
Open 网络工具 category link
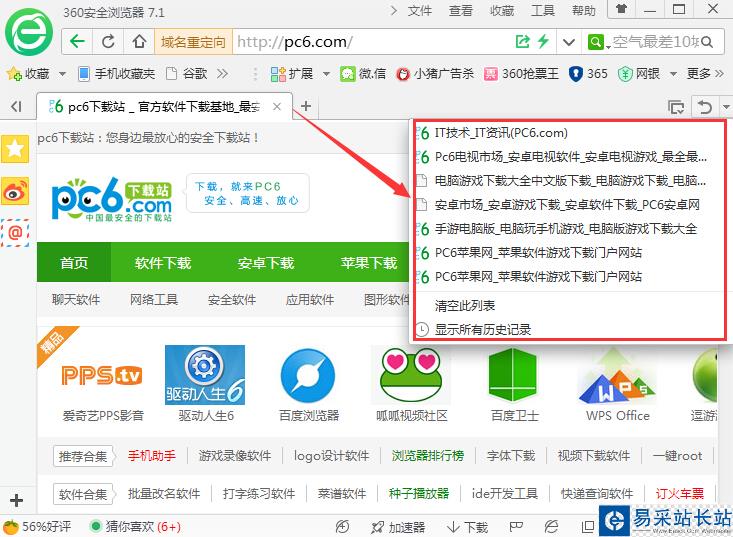(154, 300)
